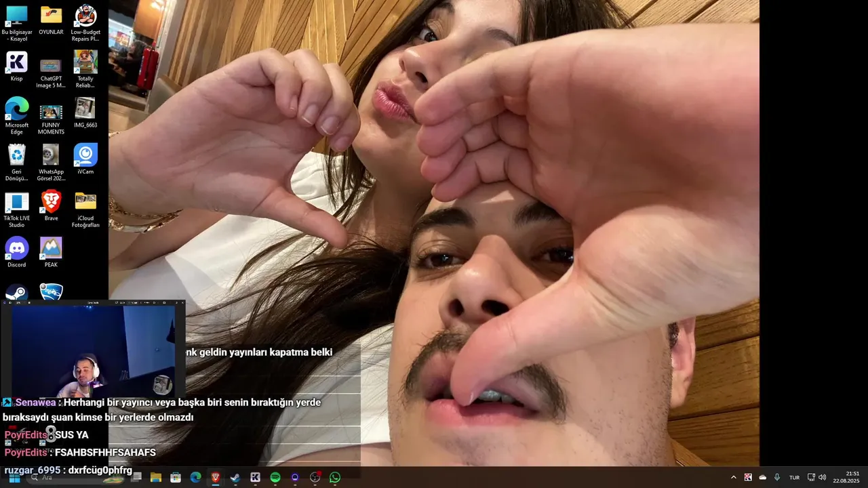Select the Low-Budget Repairs desktop shortcut
Image resolution: width=868 pixels, height=488 pixels.
click(85, 24)
